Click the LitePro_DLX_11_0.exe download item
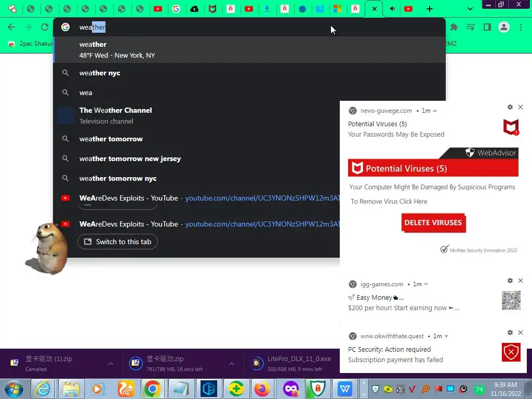This screenshot has height=399, width=532. click(x=292, y=363)
